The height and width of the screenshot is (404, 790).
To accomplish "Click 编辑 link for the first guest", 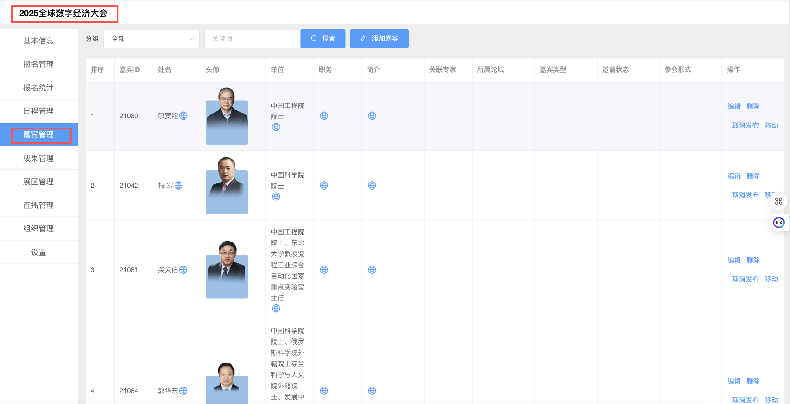I will click(734, 105).
